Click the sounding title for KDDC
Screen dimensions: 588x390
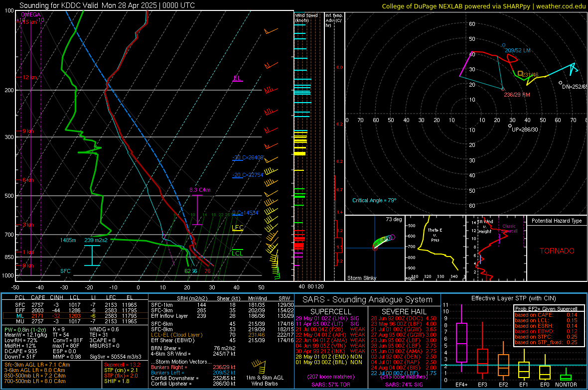coord(107,5)
